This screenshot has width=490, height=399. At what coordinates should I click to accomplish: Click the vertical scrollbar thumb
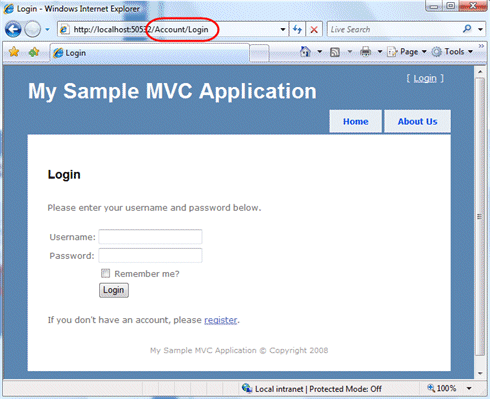coord(480,217)
